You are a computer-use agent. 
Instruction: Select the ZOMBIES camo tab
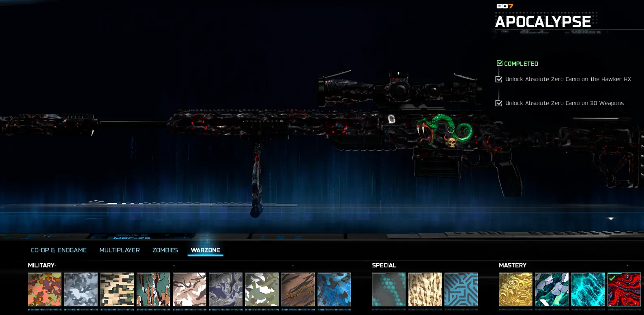[x=165, y=250]
